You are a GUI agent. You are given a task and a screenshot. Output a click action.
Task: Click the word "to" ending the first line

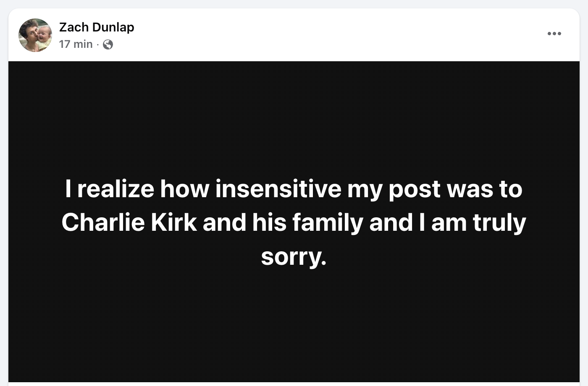511,189
